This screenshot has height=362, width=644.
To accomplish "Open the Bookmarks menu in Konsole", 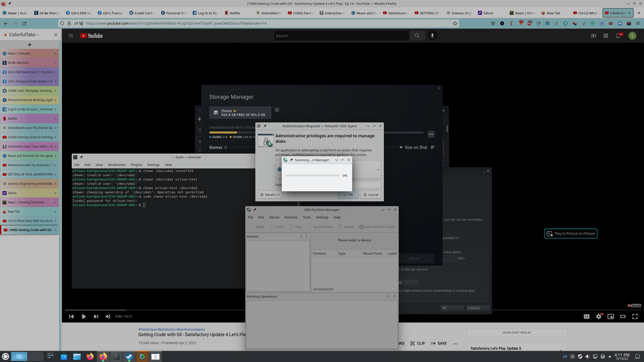I will 116,165.
